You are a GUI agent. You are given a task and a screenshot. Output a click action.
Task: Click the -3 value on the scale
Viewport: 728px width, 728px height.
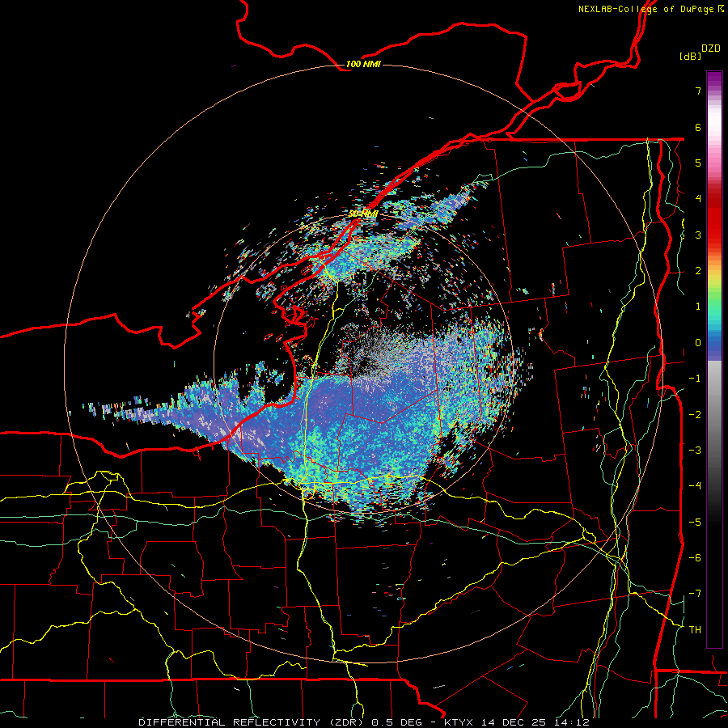pos(695,451)
